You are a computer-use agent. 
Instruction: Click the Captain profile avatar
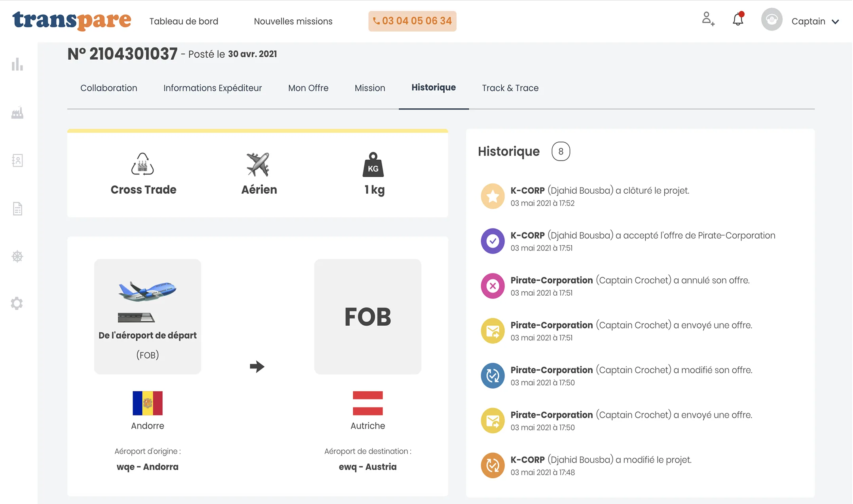tap(771, 20)
